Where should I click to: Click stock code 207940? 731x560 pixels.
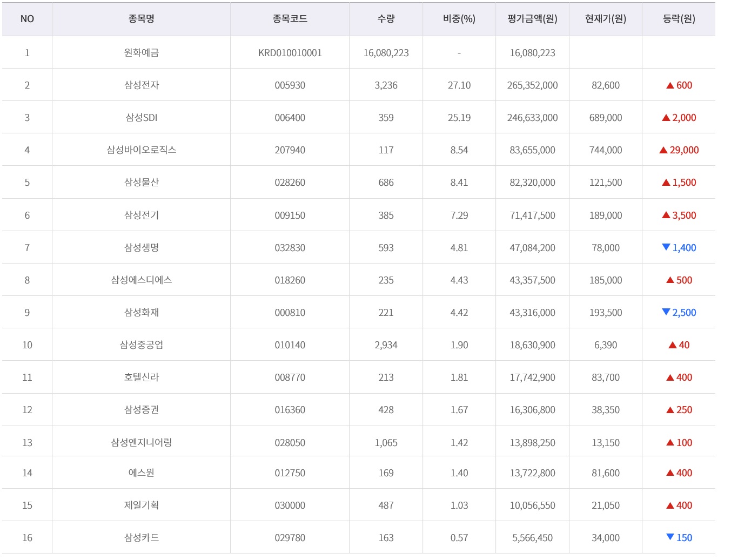click(290, 150)
